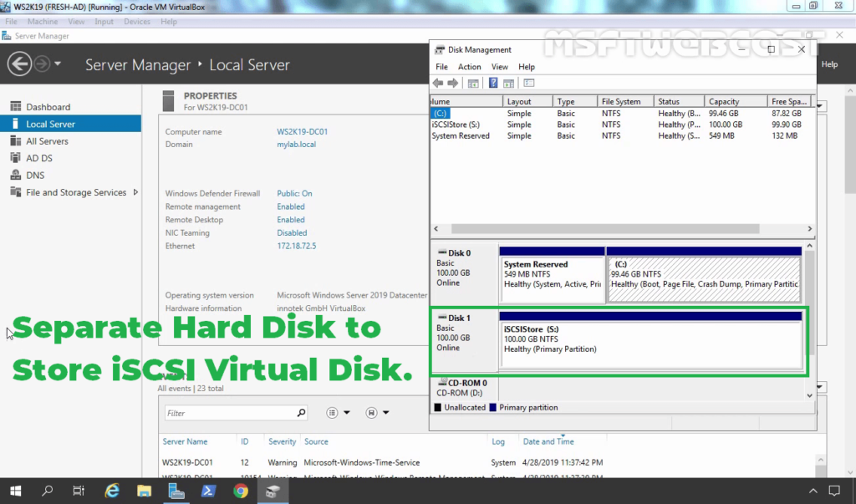Click the Task View taskbar icon

[x=79, y=491]
